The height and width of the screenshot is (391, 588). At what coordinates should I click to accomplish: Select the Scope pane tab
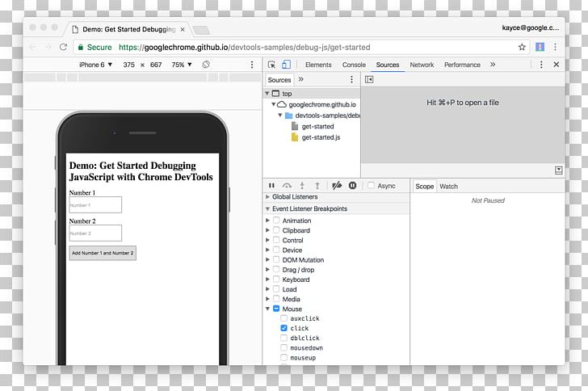pos(424,186)
